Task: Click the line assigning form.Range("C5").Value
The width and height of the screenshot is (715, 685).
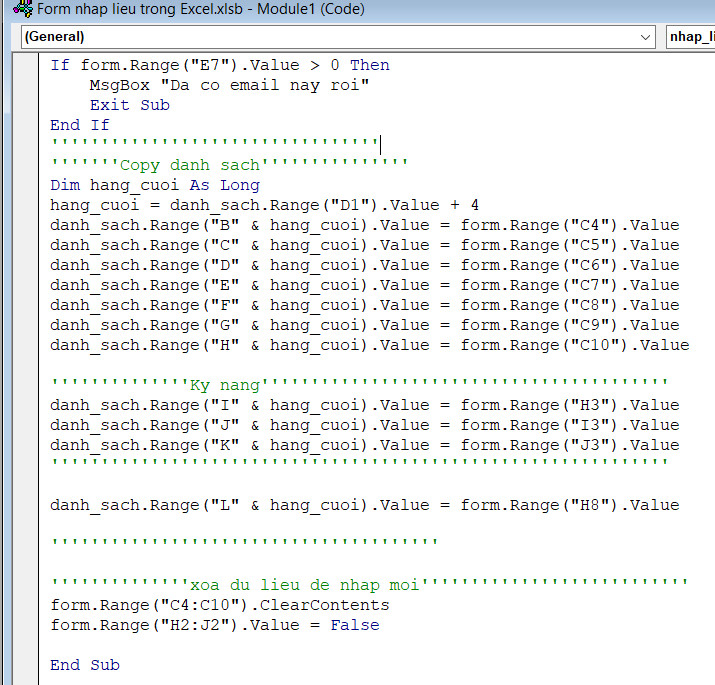Action: [x=365, y=245]
